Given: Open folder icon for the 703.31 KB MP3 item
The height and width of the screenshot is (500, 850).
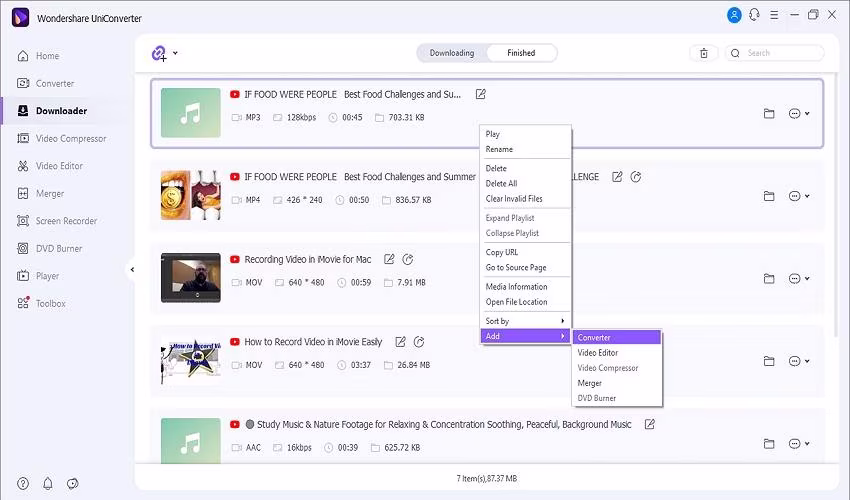Looking at the screenshot, I should pos(769,114).
